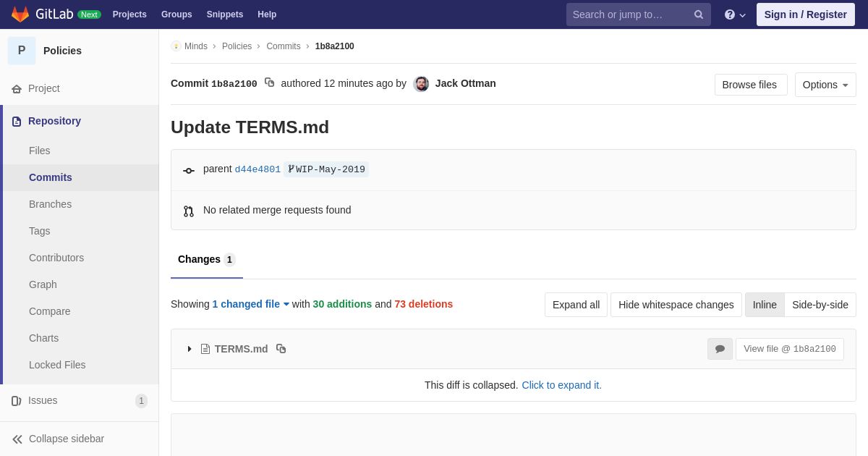Copy the TERMS.md file path icon
The height and width of the screenshot is (456, 868).
click(x=281, y=349)
